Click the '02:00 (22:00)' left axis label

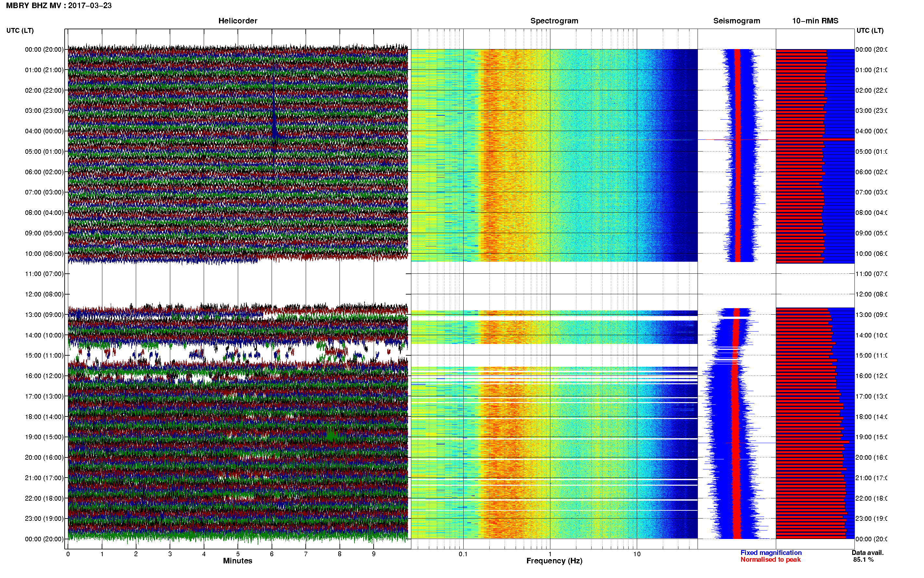pyautogui.click(x=44, y=91)
